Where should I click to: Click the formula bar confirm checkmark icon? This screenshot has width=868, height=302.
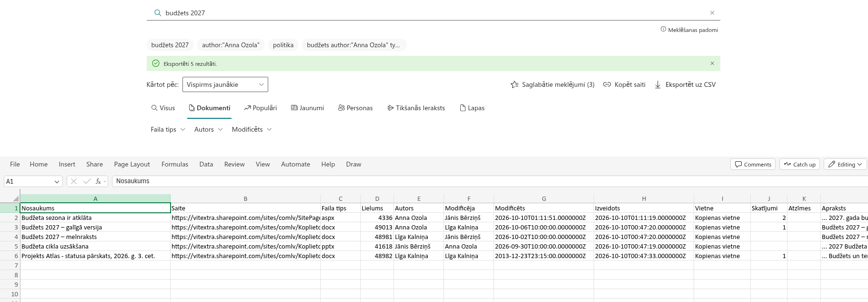(87, 181)
